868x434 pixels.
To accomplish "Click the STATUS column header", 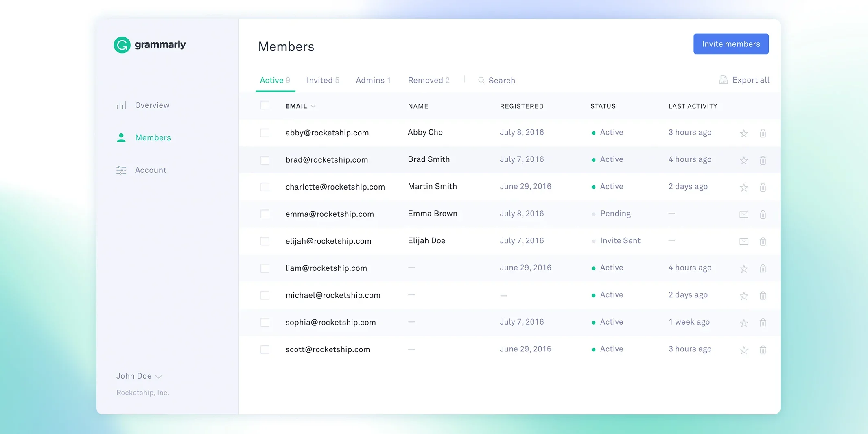I will (603, 106).
